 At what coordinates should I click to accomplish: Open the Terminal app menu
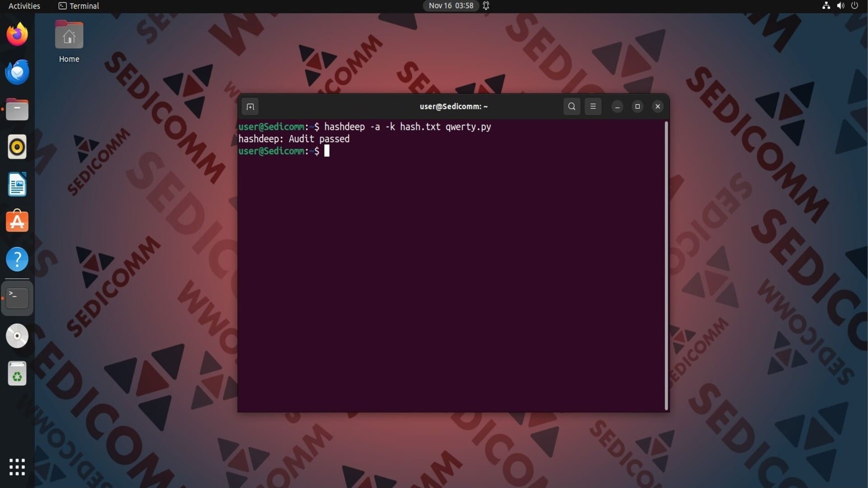pos(79,6)
